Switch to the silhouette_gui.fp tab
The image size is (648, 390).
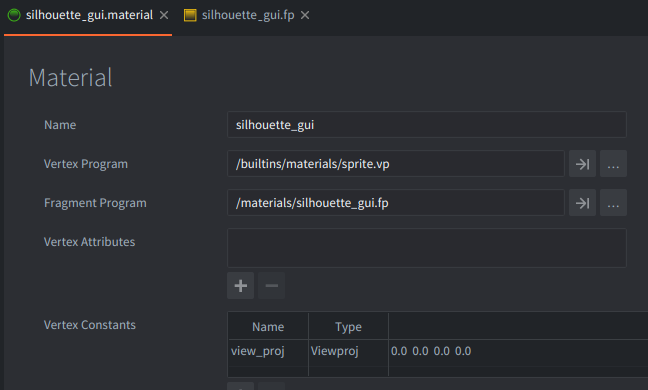248,15
